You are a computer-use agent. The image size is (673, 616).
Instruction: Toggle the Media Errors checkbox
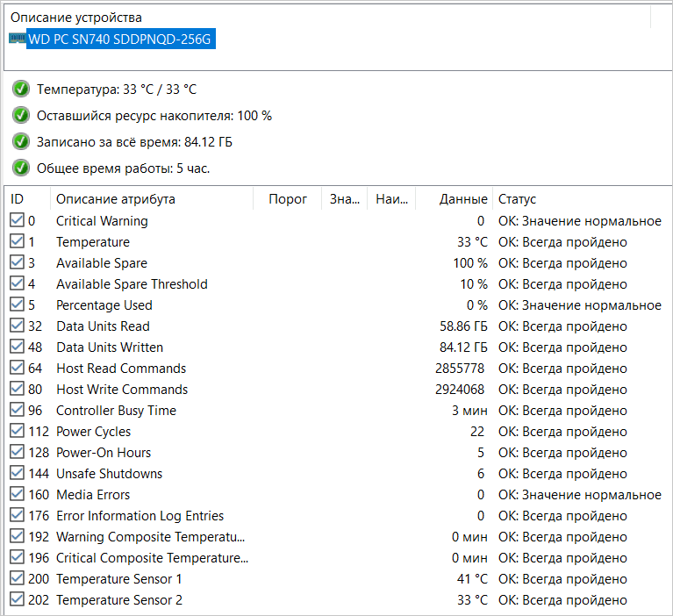click(x=17, y=494)
